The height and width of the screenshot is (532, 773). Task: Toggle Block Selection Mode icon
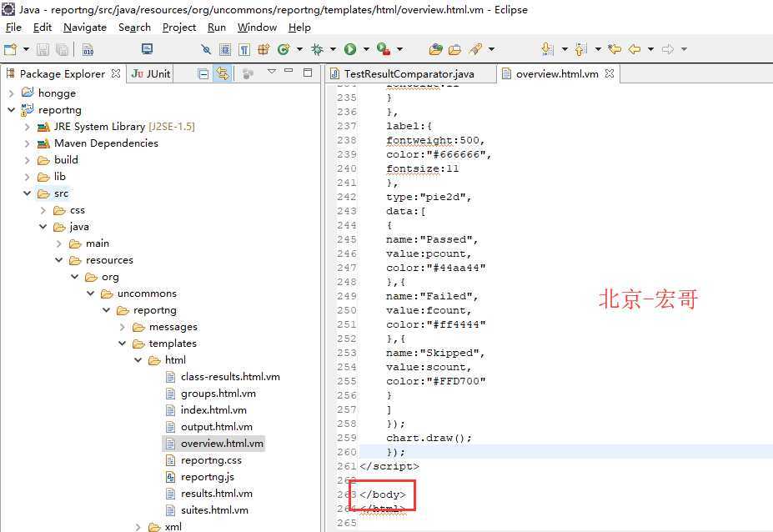point(225,49)
